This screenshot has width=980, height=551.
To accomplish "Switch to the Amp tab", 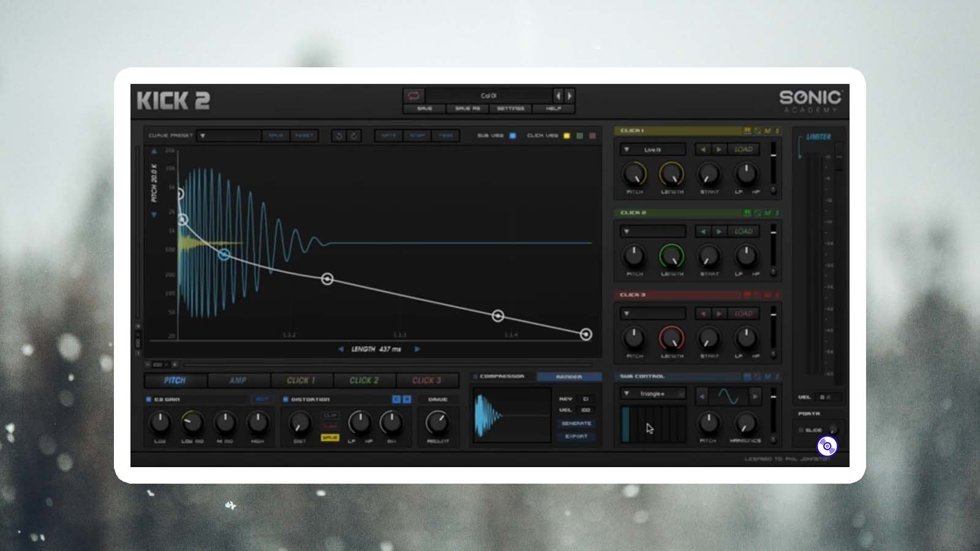I will (238, 380).
